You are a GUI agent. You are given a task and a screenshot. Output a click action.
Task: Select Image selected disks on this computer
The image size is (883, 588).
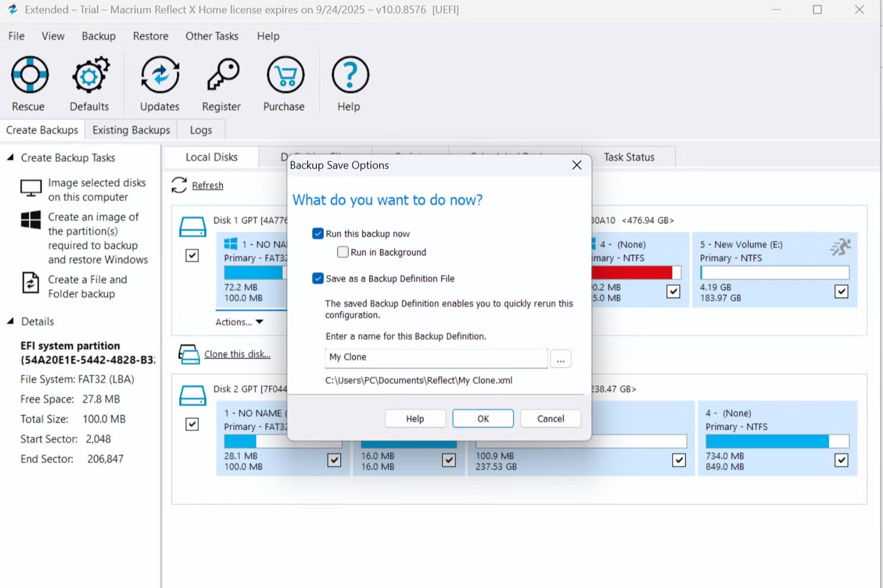(x=96, y=190)
